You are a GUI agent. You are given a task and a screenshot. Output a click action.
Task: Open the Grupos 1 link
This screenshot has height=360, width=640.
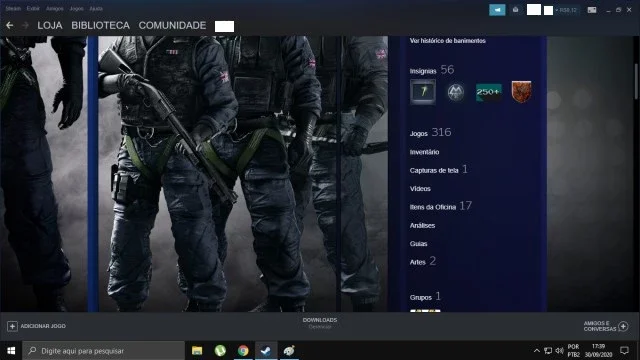[x=425, y=296]
